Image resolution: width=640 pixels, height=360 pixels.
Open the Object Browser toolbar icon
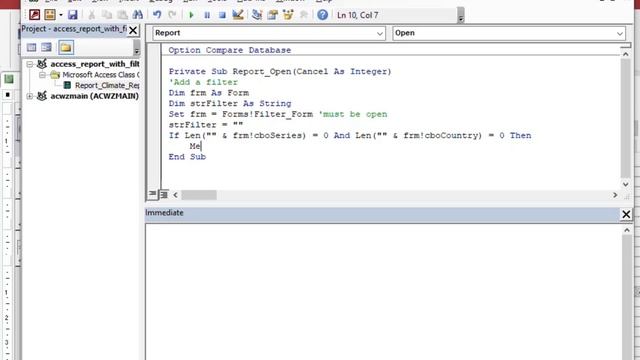pyautogui.click(x=288, y=15)
